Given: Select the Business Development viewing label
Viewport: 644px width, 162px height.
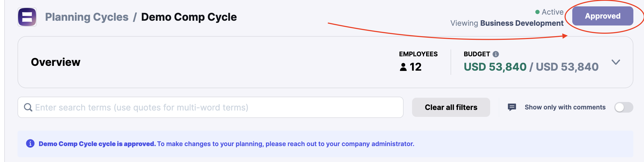Looking at the screenshot, I should point(522,23).
